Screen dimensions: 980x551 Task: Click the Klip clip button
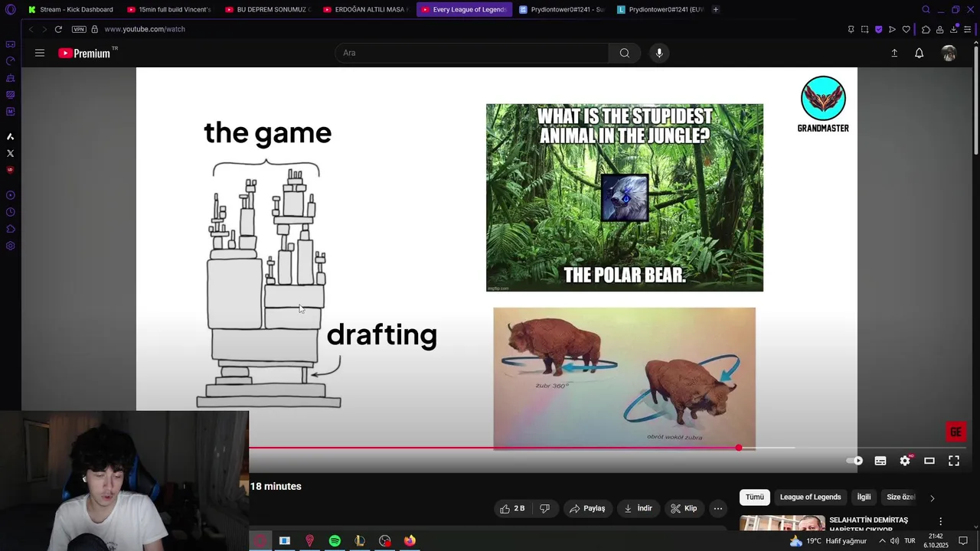[684, 508]
